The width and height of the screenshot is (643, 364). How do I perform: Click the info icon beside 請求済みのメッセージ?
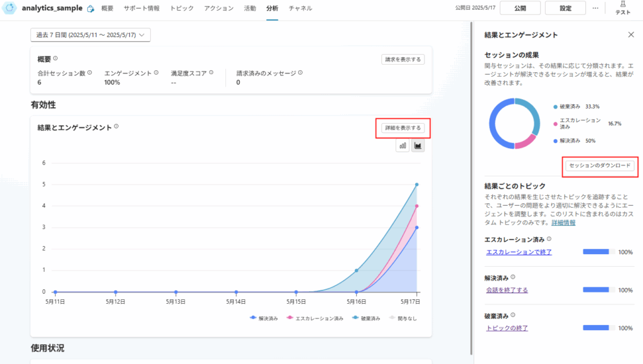(x=300, y=73)
